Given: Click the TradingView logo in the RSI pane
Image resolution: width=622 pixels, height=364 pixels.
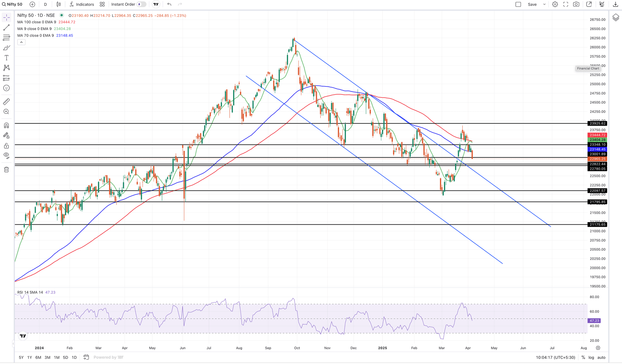Looking at the screenshot, I should (x=23, y=336).
